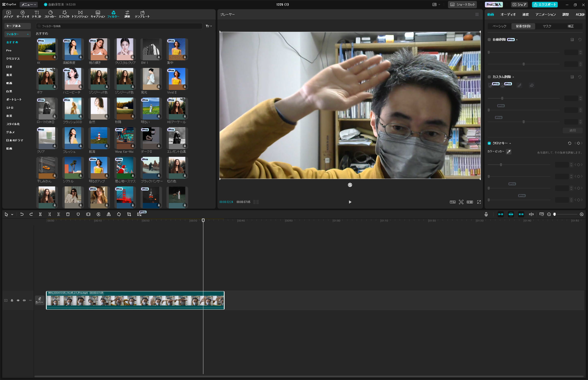This screenshot has width=588, height=380.
Task: Open the filter sort dropdown next to search
Action: (209, 26)
